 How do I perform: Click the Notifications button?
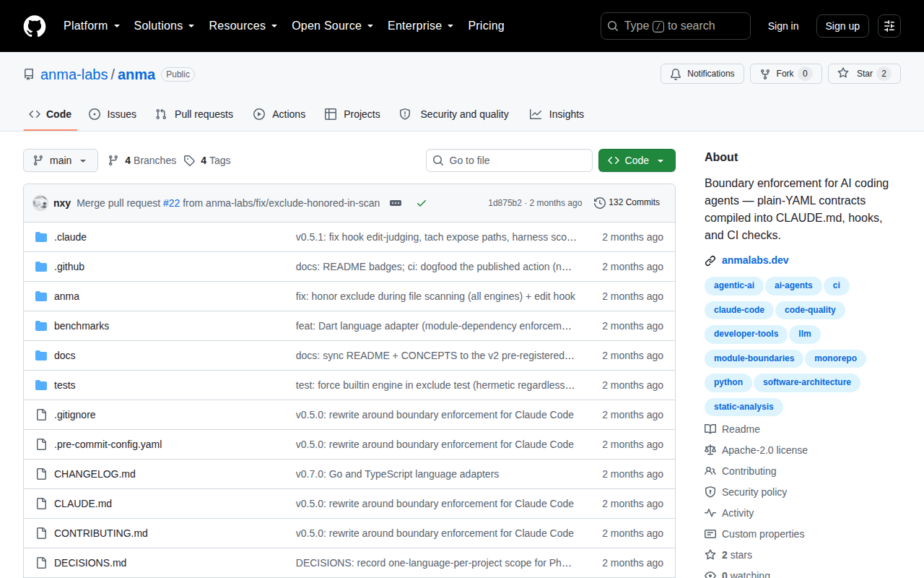(702, 74)
